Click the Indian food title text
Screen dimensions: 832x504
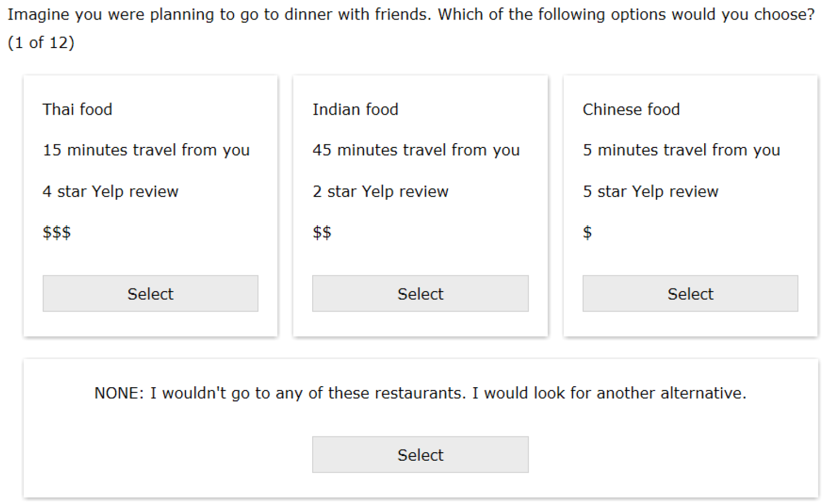[x=355, y=109]
